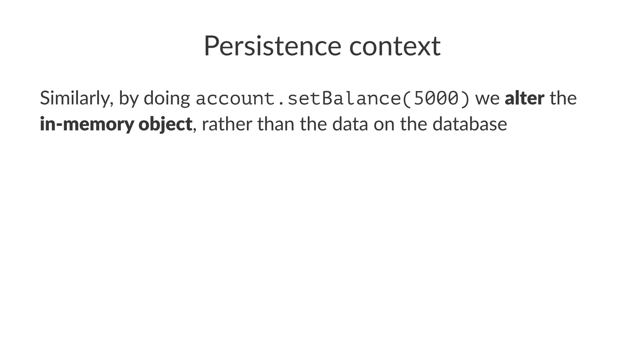This screenshot has height=362, width=644.
Task: Click the 'Persistence context' slide title
Action: pos(322,46)
